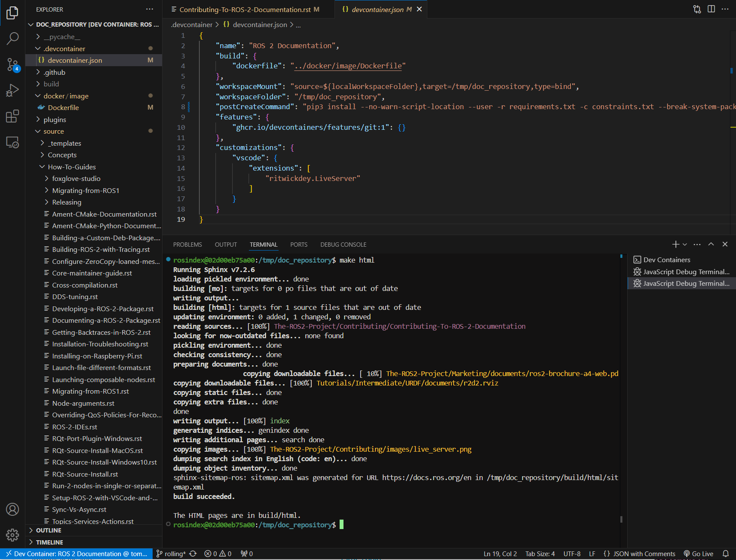Toggle Go Live server in status bar
The image size is (736, 560).
pyautogui.click(x=699, y=554)
